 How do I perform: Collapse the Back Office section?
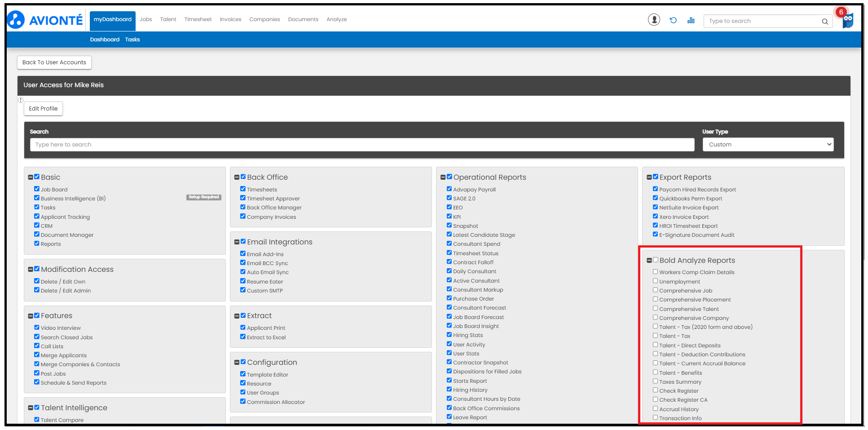tap(237, 177)
